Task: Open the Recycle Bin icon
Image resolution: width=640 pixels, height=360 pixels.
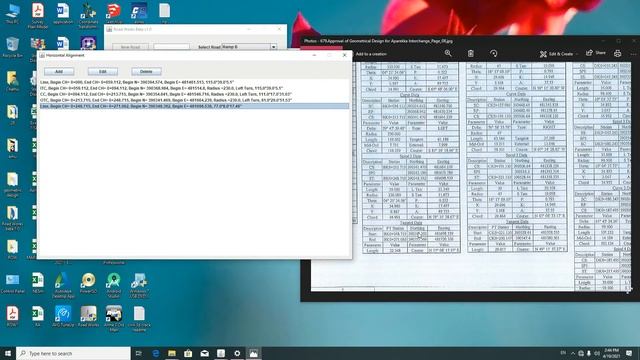Action: click(x=12, y=47)
